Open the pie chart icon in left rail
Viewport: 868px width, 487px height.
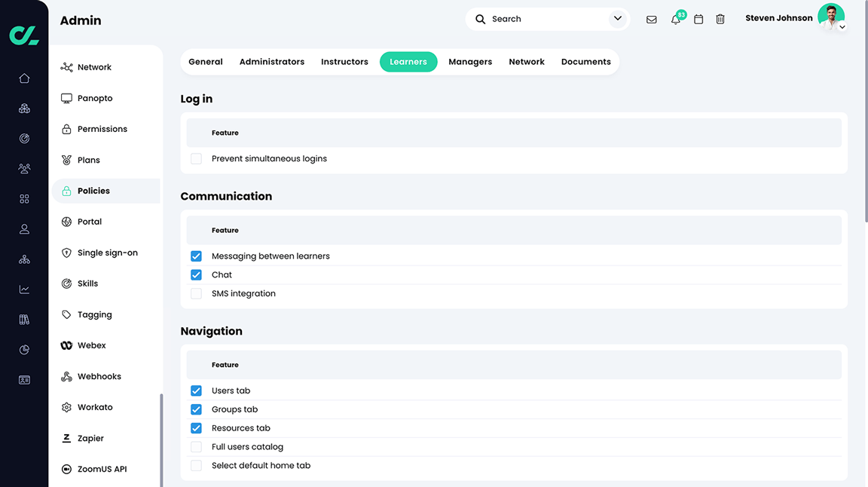(24, 350)
